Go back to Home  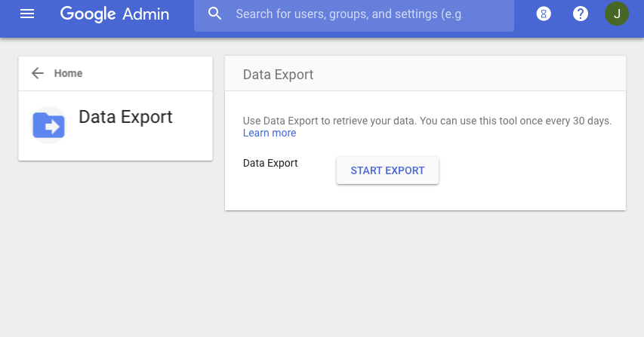pyautogui.click(x=68, y=73)
